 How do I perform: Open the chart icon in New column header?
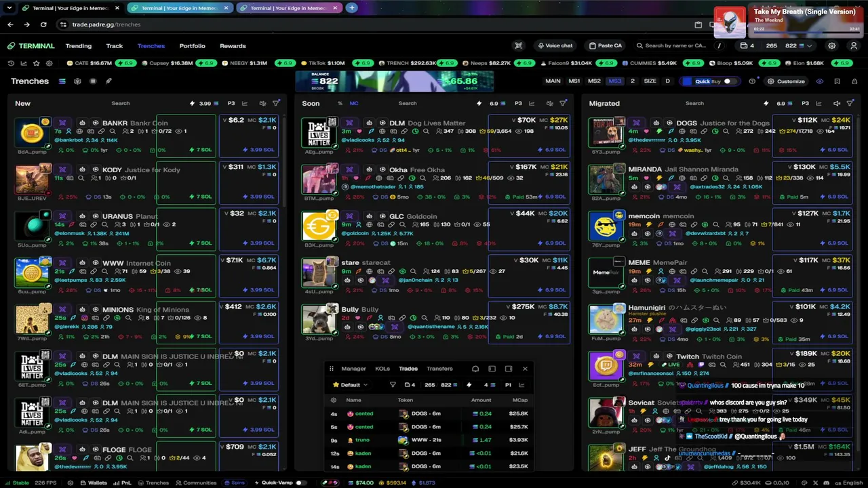(245, 103)
